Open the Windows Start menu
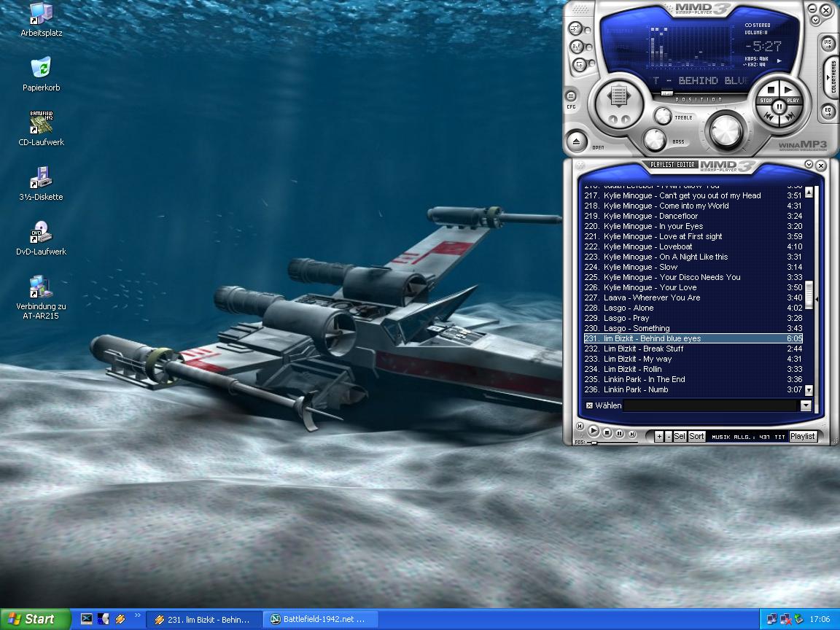This screenshot has width=840, height=630. (35, 619)
